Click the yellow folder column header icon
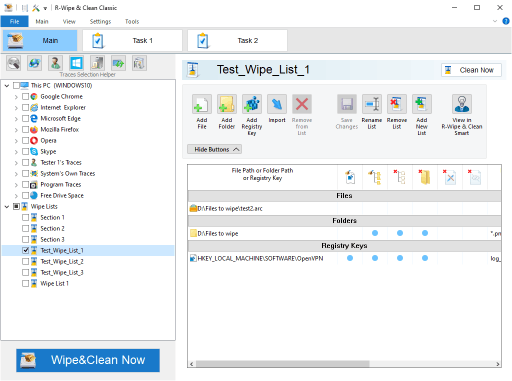Image resolution: width=512 pixels, height=381 pixels. (x=425, y=177)
